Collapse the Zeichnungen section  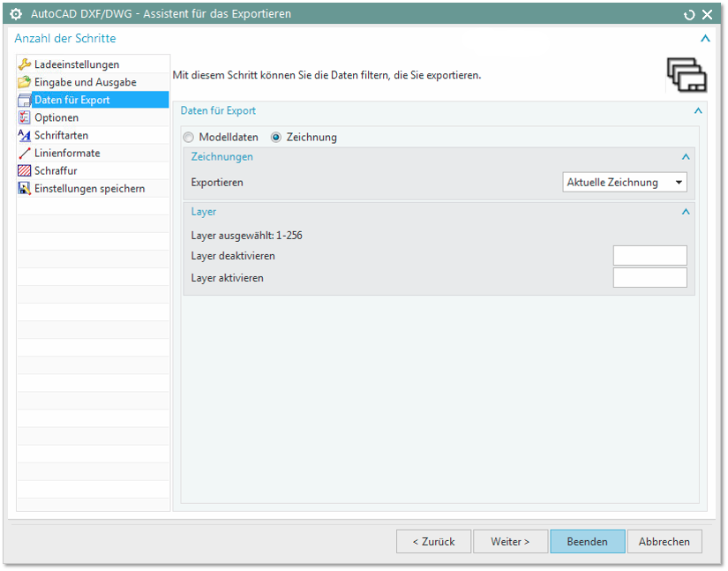686,157
